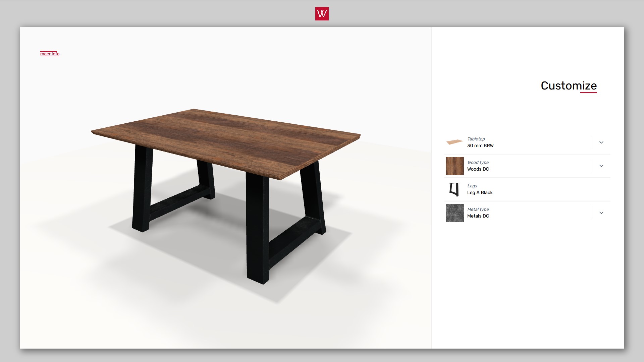Click the 'Metal type' option label
This screenshot has height=362, width=644.
[x=478, y=209]
